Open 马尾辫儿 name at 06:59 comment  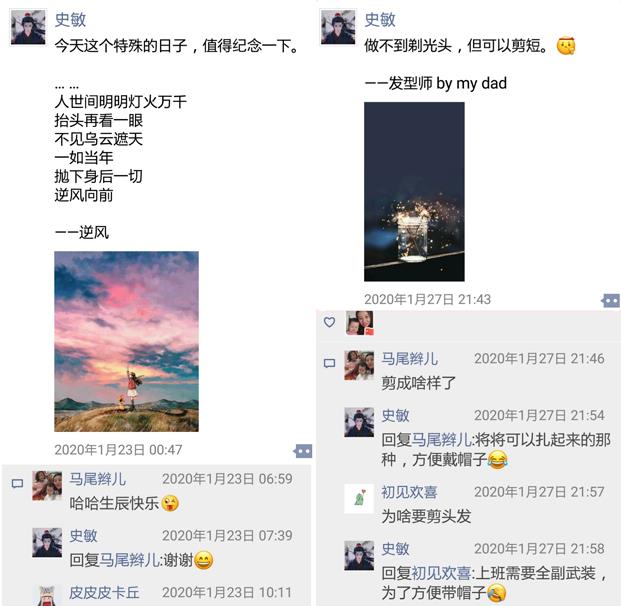tap(97, 479)
